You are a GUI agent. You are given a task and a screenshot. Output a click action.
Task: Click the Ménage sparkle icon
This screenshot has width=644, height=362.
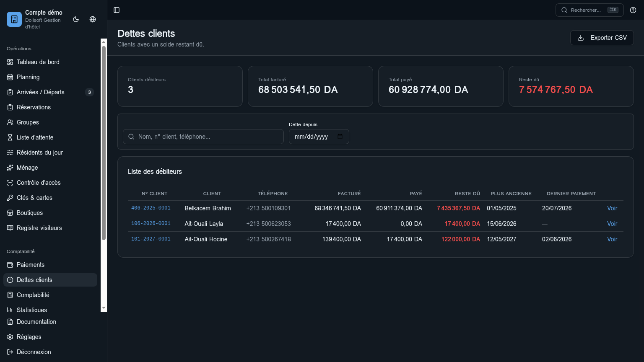10,168
